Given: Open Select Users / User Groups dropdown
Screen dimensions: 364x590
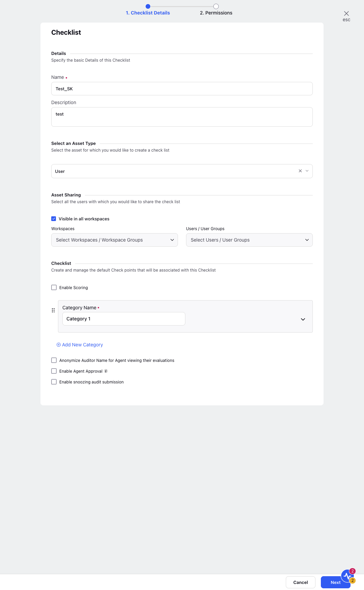Looking at the screenshot, I should coord(249,240).
